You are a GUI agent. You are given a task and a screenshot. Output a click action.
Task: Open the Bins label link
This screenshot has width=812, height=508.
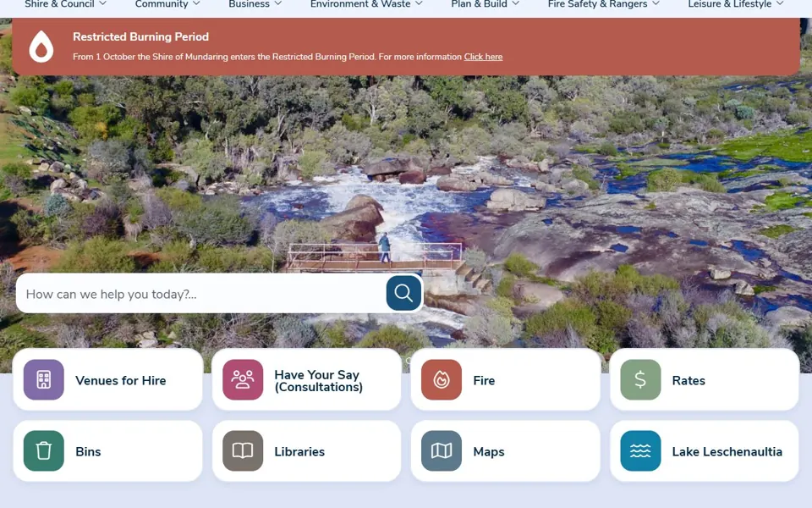(x=88, y=451)
